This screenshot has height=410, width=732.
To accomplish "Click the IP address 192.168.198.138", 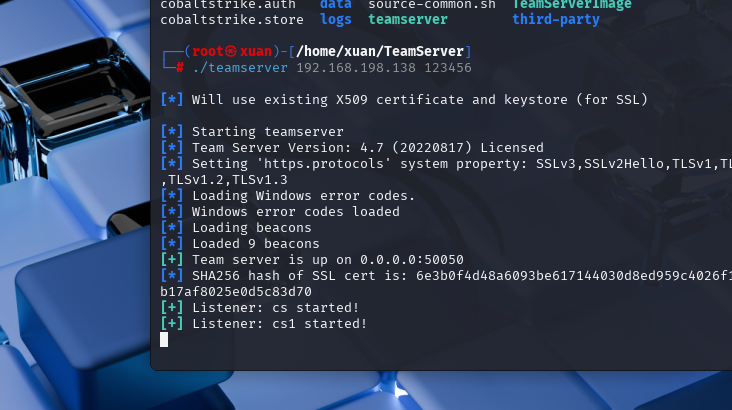I will click(x=356, y=68).
